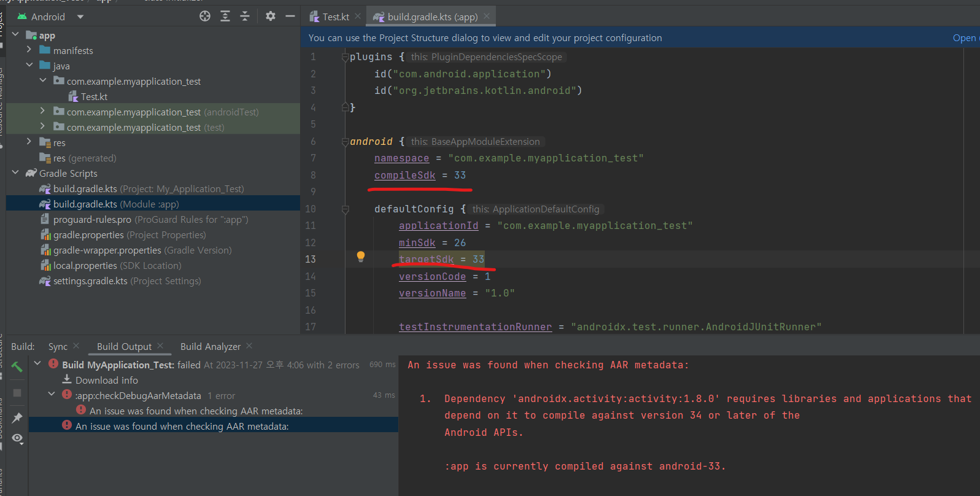Screen dimensions: 980x496
Task: Switch to the Sync build tab
Action: click(x=58, y=347)
